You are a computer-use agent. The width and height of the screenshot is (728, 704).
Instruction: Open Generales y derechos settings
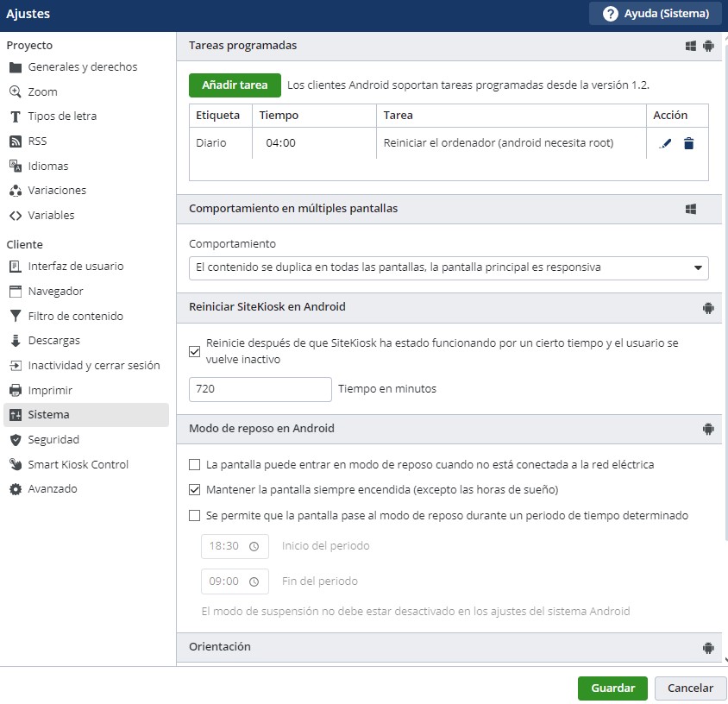tap(82, 67)
